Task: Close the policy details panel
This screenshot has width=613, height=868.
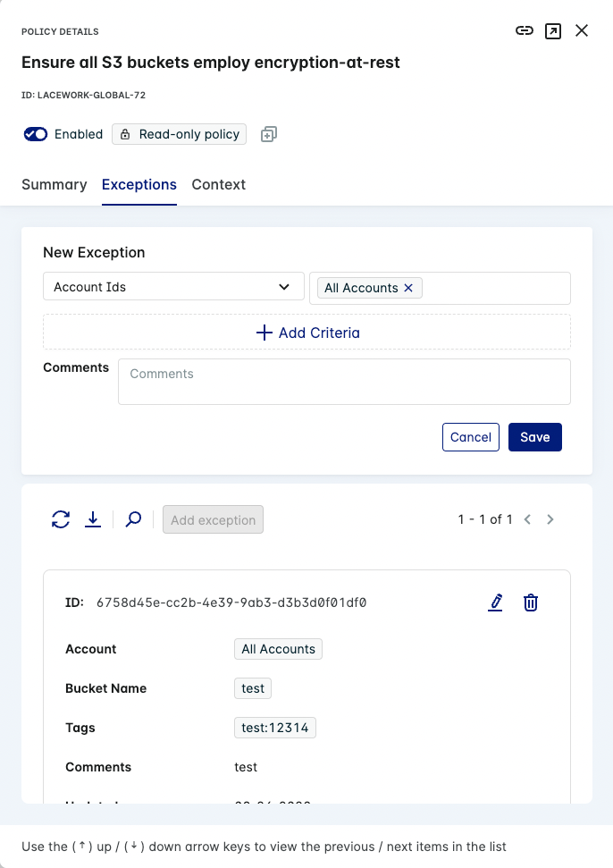Action: point(582,31)
